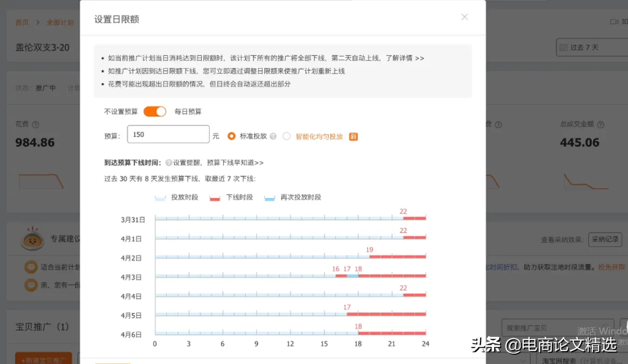This screenshot has height=364, width=628.
Task: Select the 智能化均匀投放 radio option
Action: pyautogui.click(x=287, y=136)
